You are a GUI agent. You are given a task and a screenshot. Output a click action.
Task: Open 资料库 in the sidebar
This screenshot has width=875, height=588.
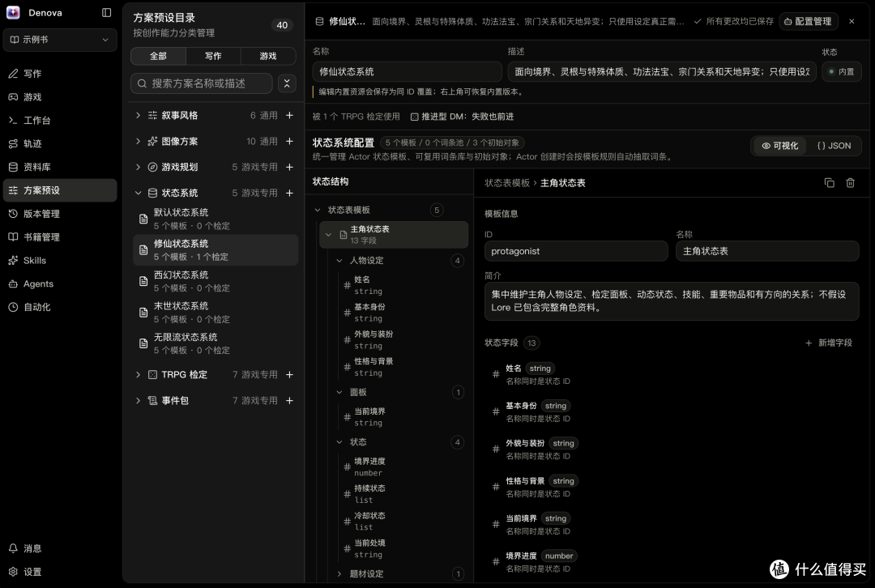tap(60, 167)
